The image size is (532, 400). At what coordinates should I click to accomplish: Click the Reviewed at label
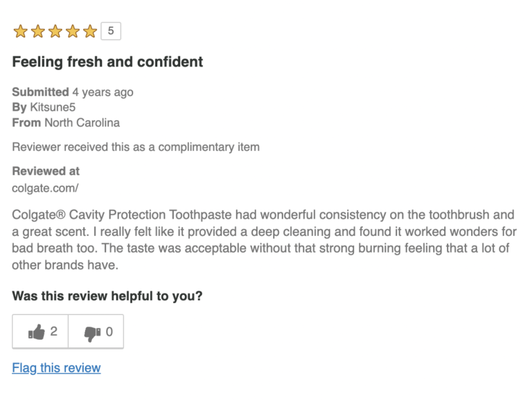point(46,171)
